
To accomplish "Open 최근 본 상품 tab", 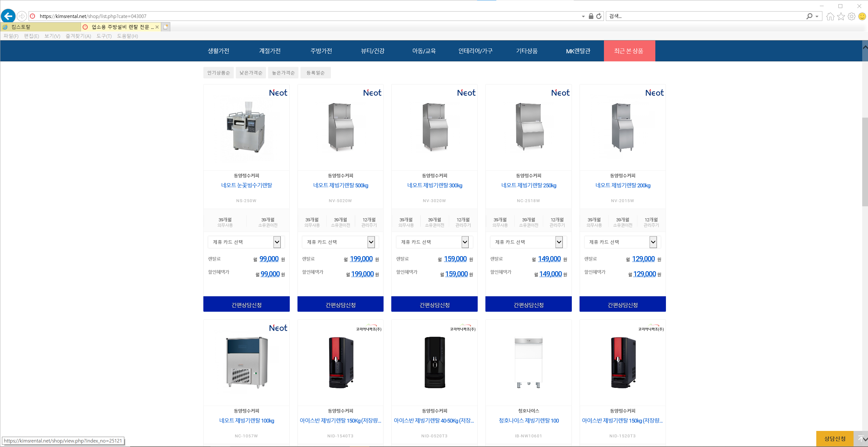I will 629,51.
